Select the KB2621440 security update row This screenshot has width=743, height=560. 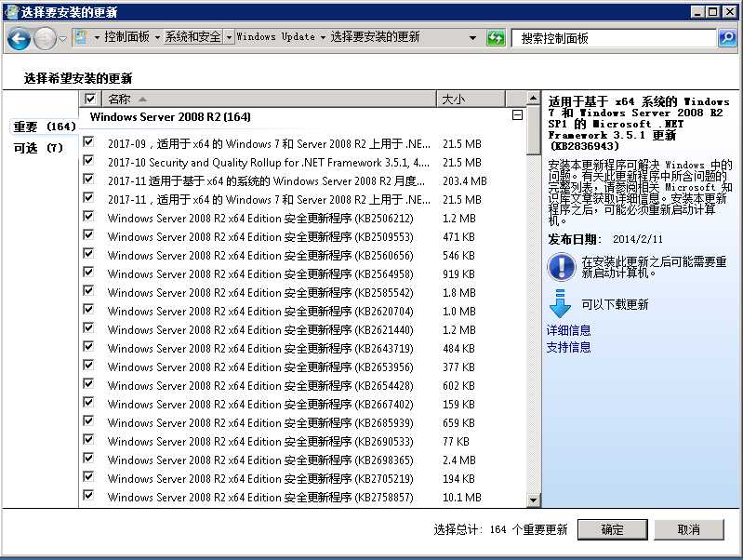pyautogui.click(x=302, y=329)
